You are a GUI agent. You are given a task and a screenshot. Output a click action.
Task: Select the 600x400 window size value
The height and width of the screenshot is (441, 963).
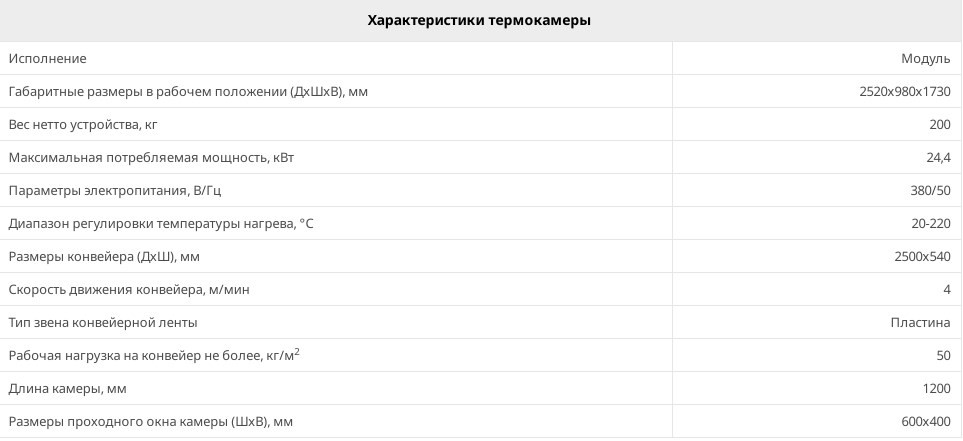pyautogui.click(x=925, y=422)
